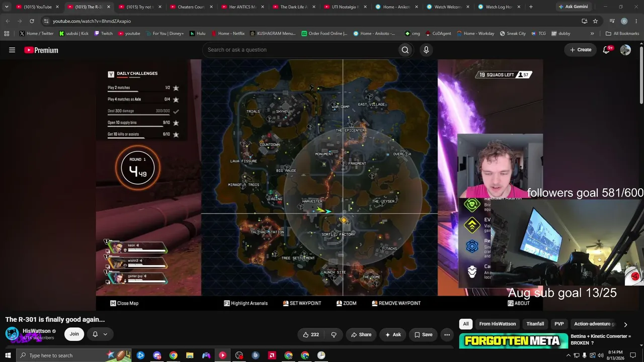The width and height of the screenshot is (644, 362).
Task: Dislike the video with thumbs down
Action: point(334,334)
